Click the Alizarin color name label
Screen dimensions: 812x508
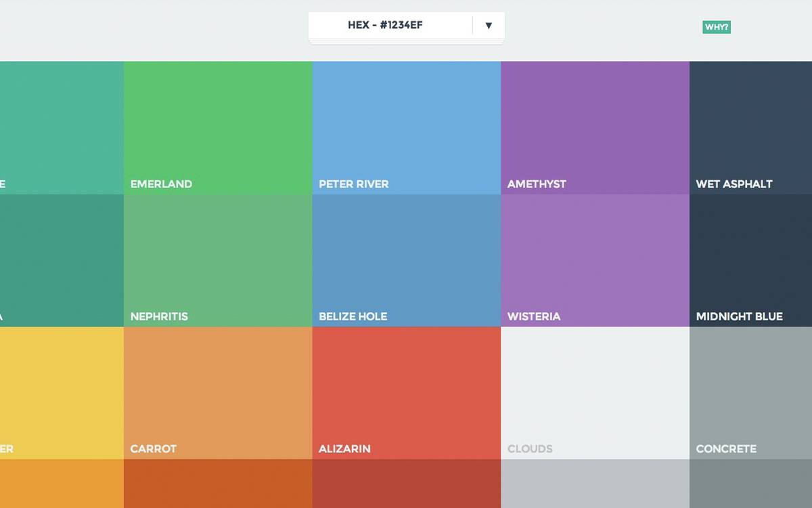(344, 448)
